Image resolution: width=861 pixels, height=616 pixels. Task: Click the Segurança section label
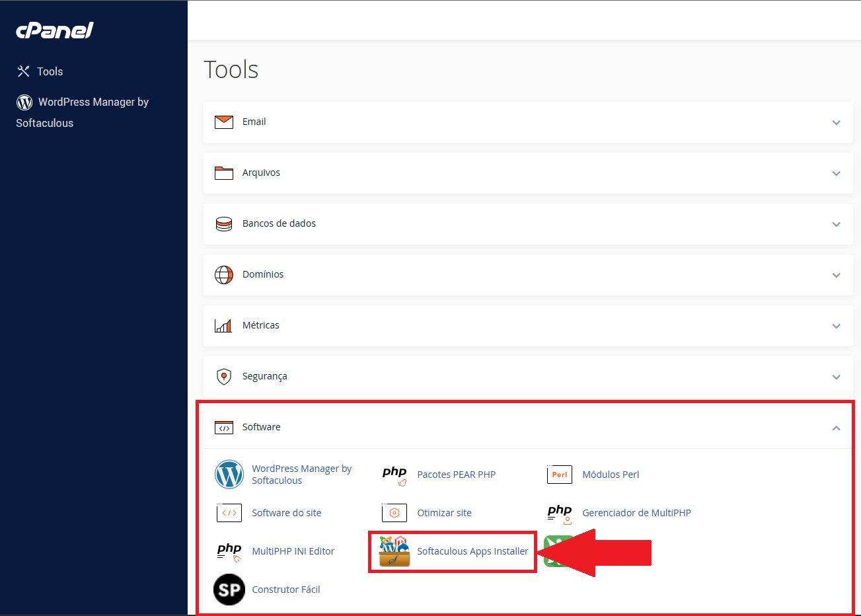pos(264,376)
